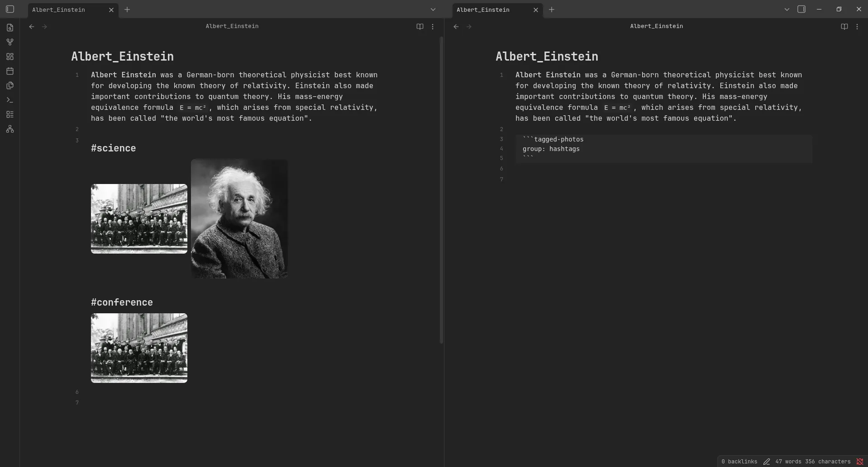Open command palette terminal icon
868x467 pixels.
tap(10, 100)
